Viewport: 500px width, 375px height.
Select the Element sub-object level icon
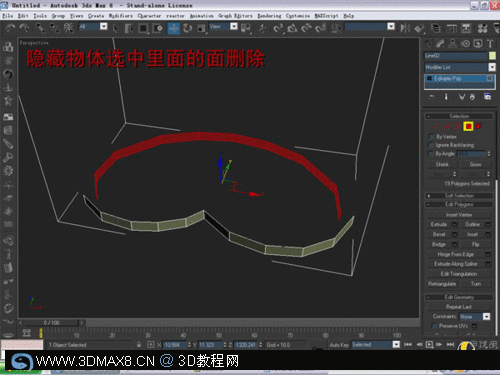point(479,126)
